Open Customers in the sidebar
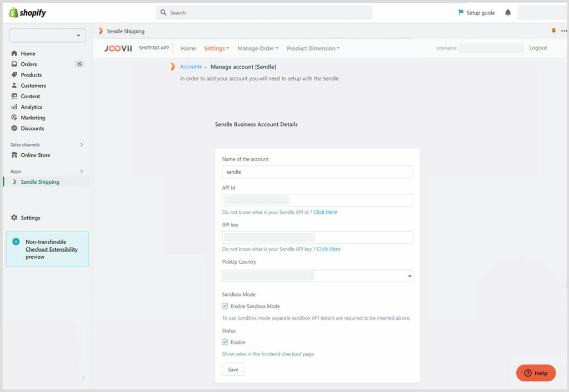Image resolution: width=569 pixels, height=392 pixels. (x=33, y=86)
